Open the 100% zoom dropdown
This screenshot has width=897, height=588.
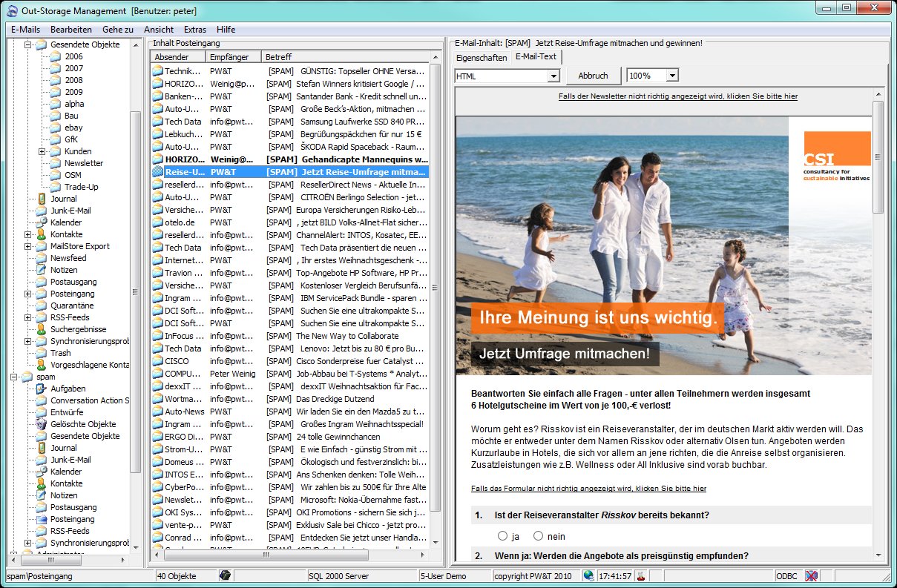671,76
